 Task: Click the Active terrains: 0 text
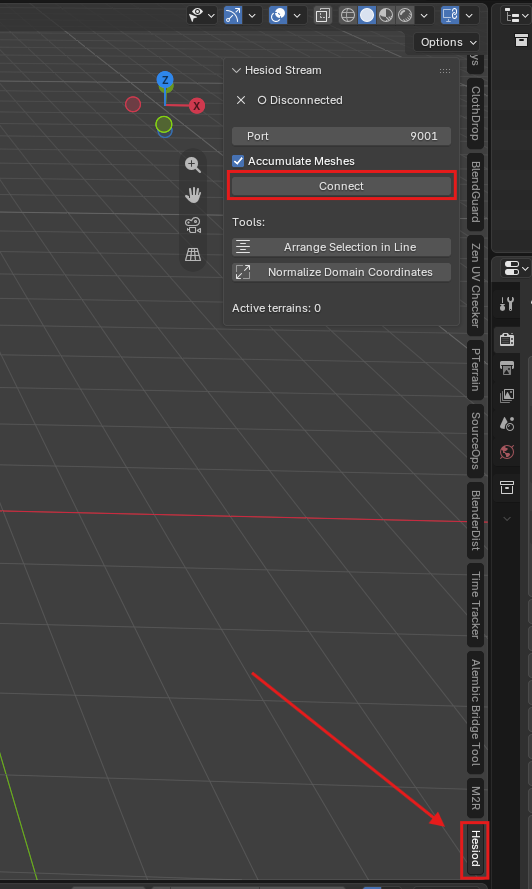pos(276,308)
